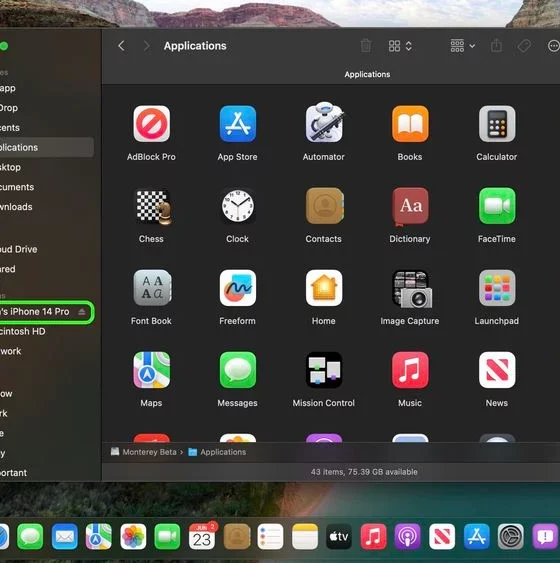Select the Font Book app icon
This screenshot has height=563, width=560.
click(x=152, y=288)
